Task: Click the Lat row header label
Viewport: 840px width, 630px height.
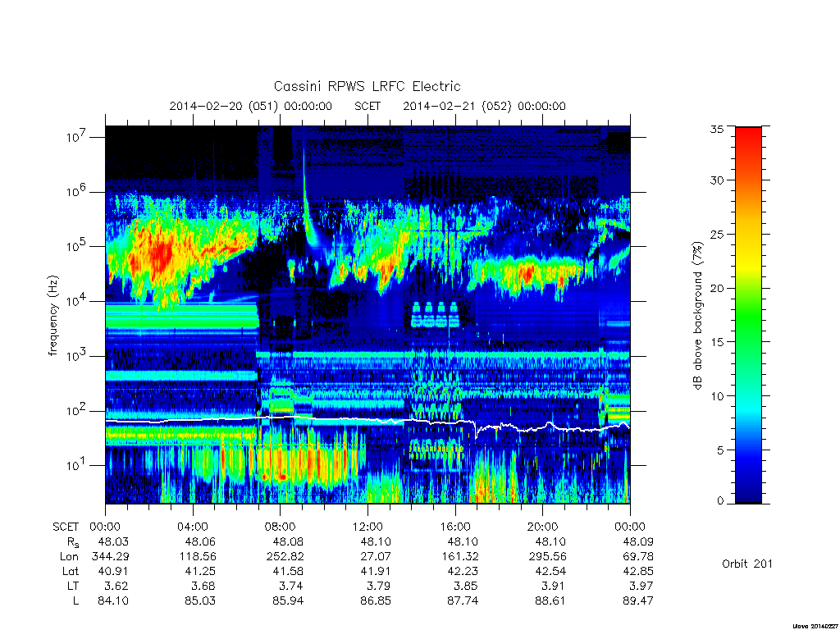Action: click(71, 571)
